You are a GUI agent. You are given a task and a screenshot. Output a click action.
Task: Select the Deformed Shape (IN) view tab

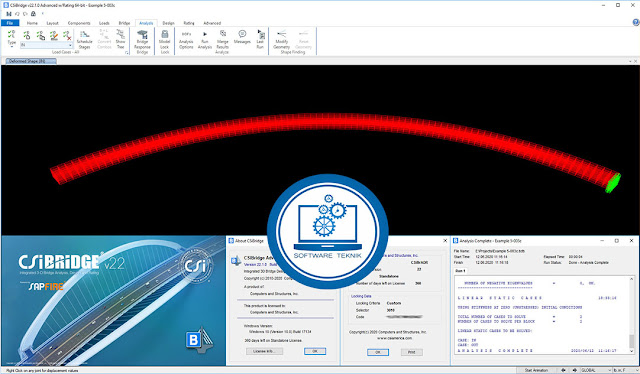[31, 61]
